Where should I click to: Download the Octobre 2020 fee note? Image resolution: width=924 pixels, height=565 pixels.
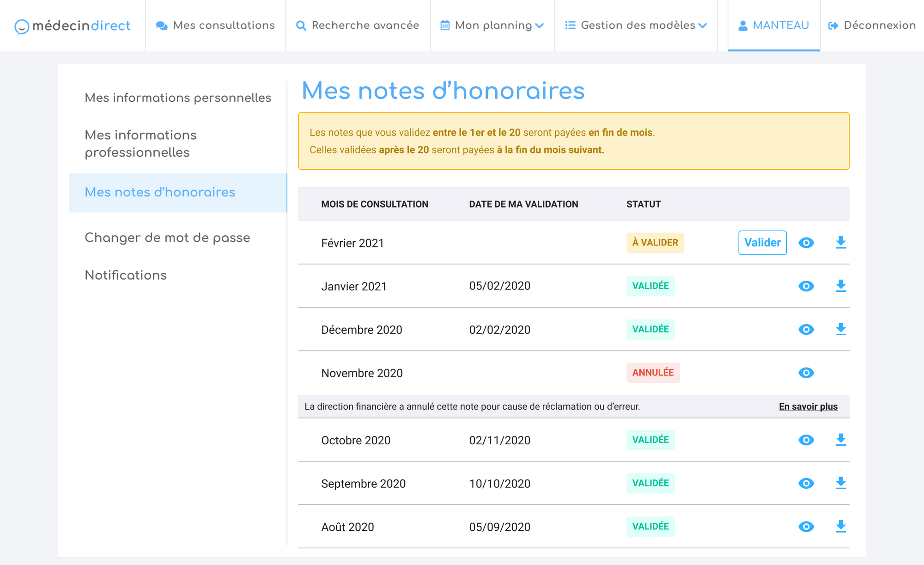[840, 440]
